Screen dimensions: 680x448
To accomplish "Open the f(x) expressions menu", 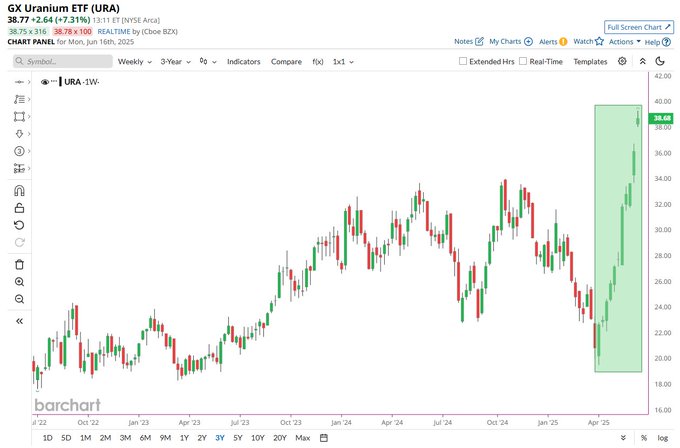I will pyautogui.click(x=318, y=62).
